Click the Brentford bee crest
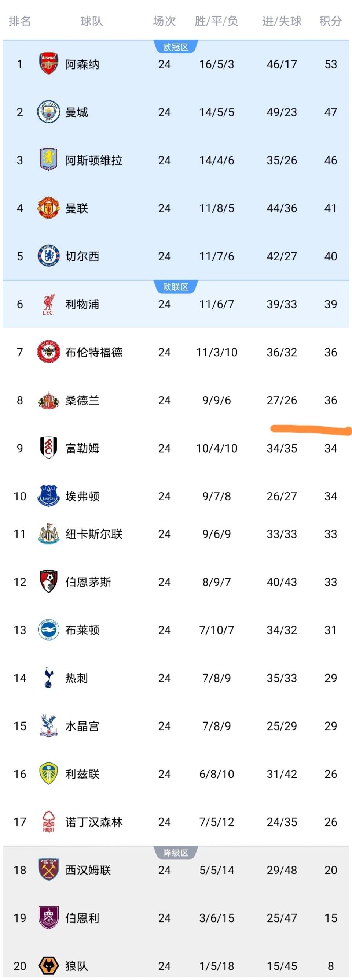 48,352
